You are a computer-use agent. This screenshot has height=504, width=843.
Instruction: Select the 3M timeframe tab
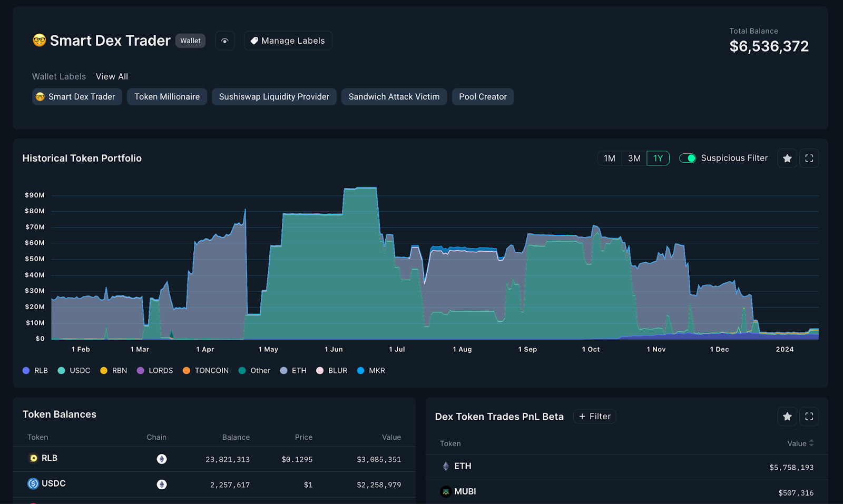pos(633,158)
